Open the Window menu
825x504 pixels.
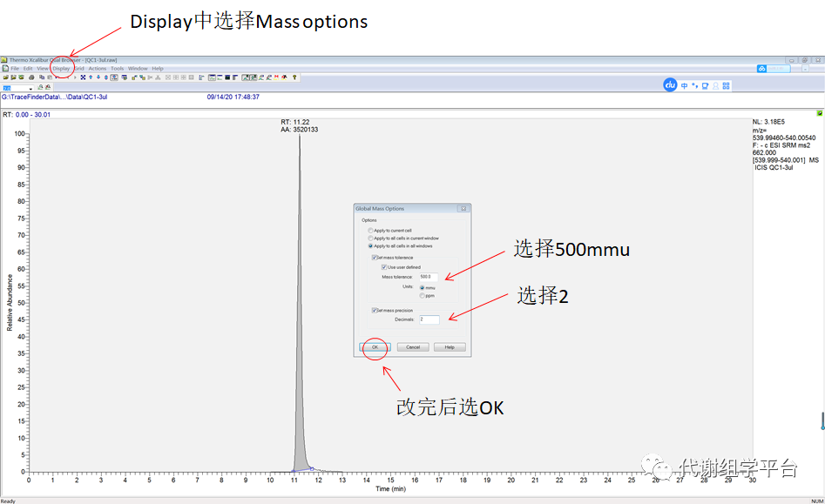(138, 68)
